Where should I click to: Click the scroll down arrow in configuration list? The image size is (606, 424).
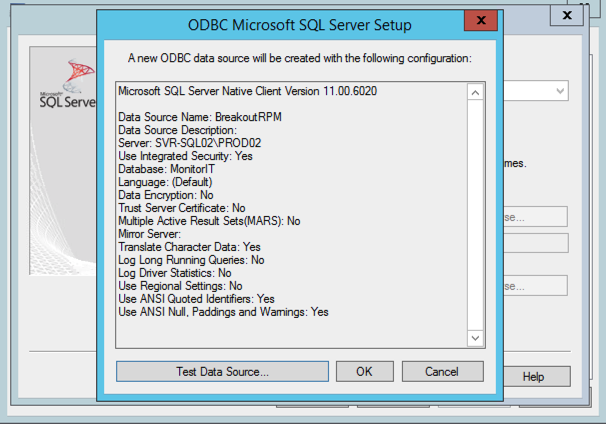[475, 338]
